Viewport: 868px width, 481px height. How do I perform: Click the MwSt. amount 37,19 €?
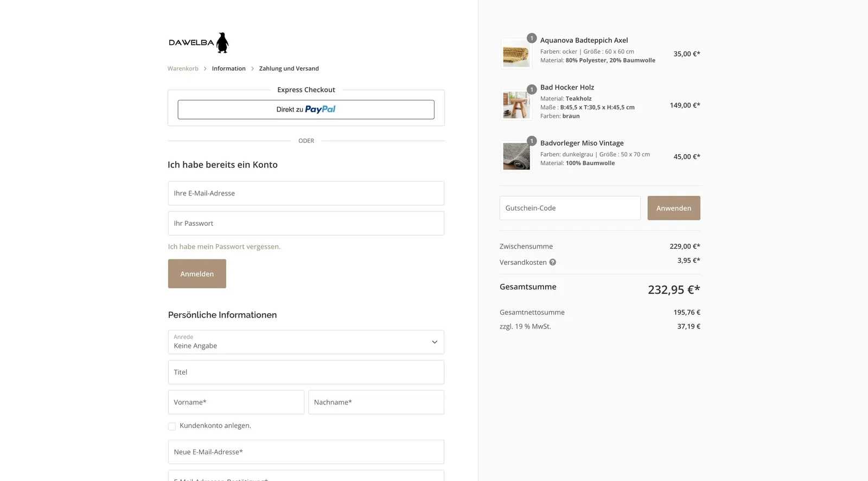688,326
